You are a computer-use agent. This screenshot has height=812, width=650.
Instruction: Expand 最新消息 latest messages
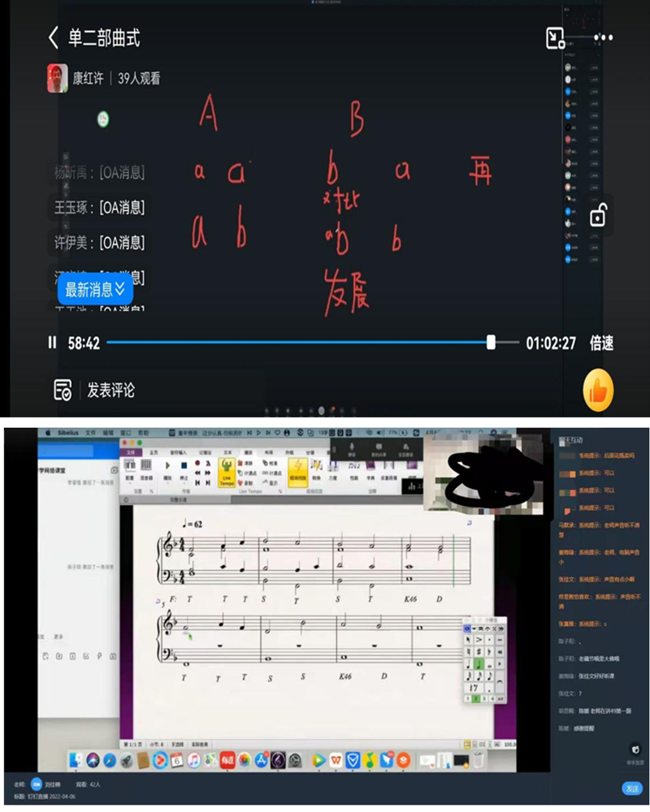point(94,289)
